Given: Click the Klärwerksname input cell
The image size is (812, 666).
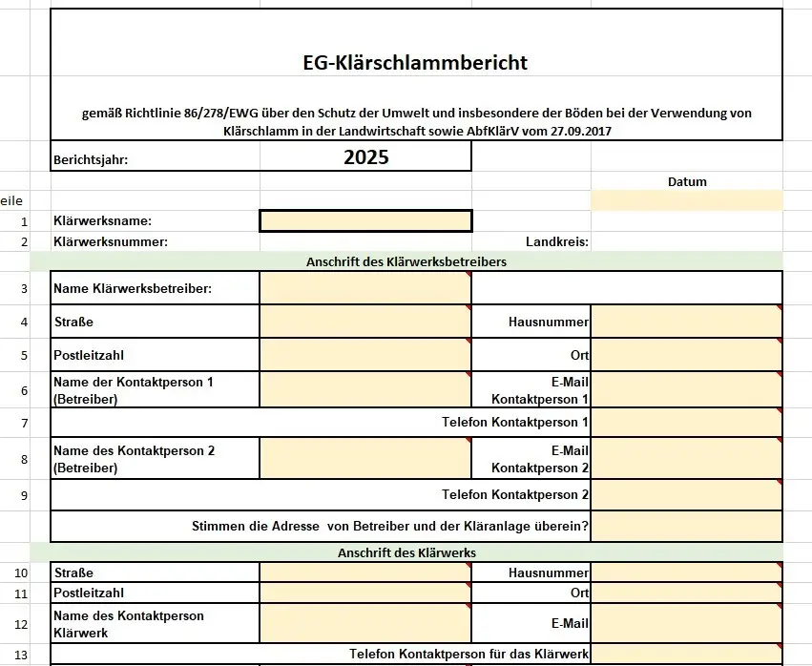Looking at the screenshot, I should tap(365, 220).
